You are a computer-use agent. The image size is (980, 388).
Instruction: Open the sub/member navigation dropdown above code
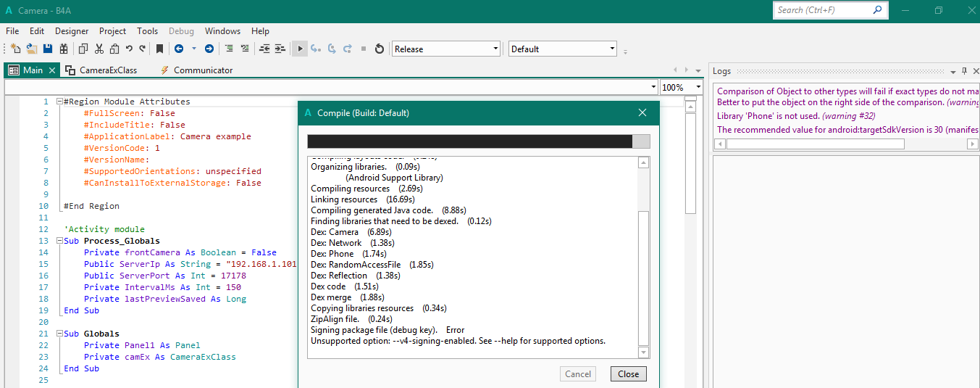click(x=331, y=87)
